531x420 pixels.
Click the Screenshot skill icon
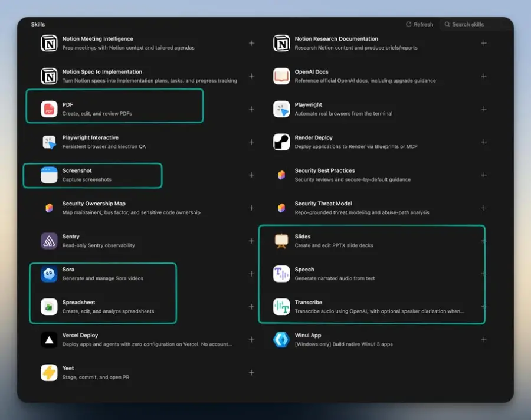[x=49, y=175]
